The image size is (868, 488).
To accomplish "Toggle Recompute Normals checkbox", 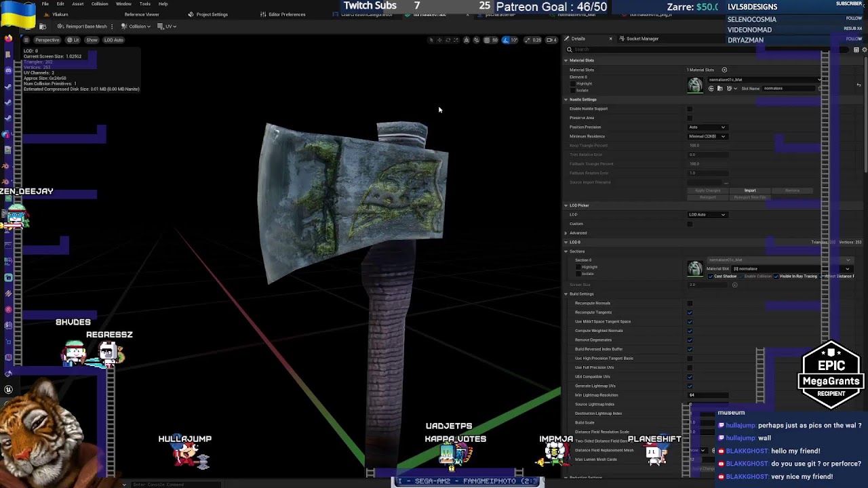I will click(x=690, y=303).
